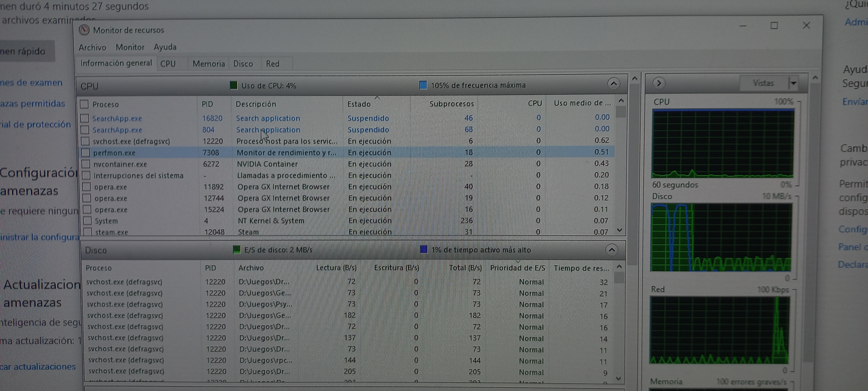Check the nvcontainer.exe process checkbox
868x391 pixels.
[x=86, y=164]
